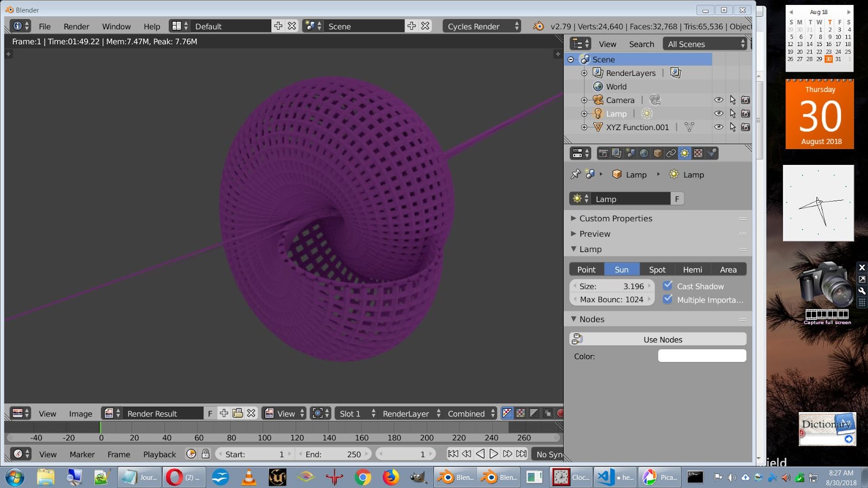Click the lock time to other windows icon
868x488 pixels.
click(x=206, y=454)
